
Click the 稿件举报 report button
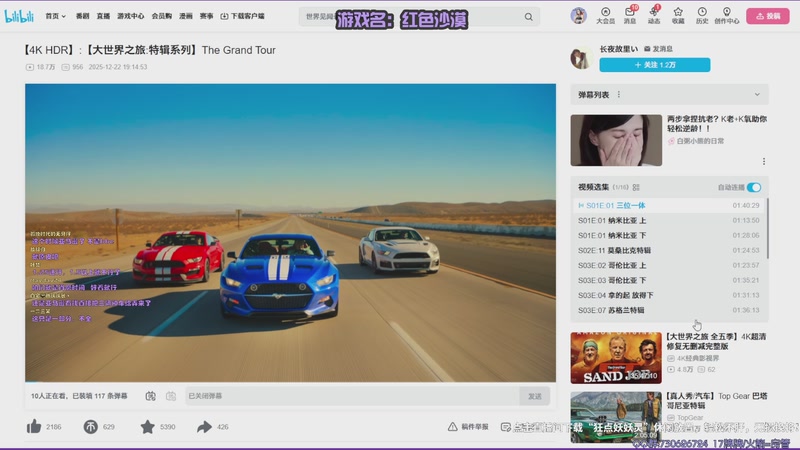(x=468, y=427)
